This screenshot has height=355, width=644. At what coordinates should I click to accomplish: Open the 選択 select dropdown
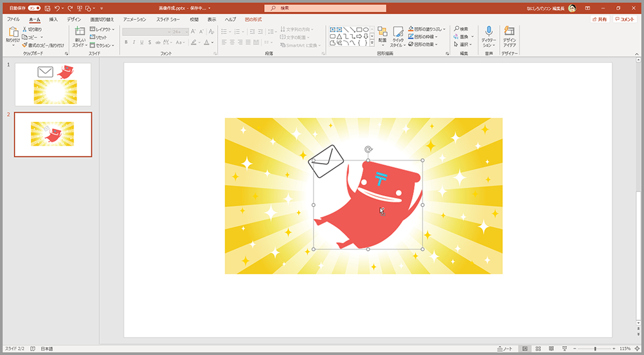[462, 44]
